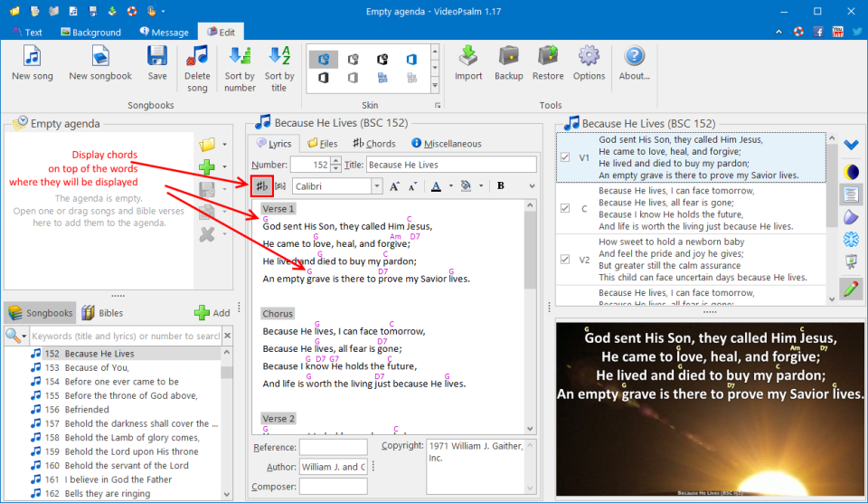Open the Calibri font dropdown
Viewport: 868px width, 503px height.
376,186
